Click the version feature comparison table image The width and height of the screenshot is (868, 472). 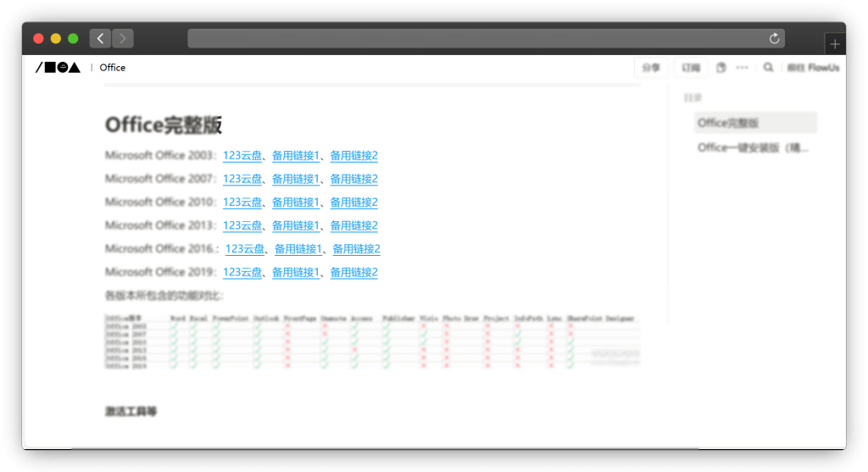[371, 342]
